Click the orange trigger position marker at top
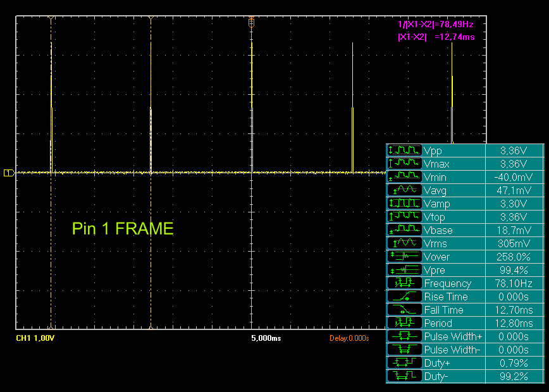549x392 pixels. [x=251, y=23]
